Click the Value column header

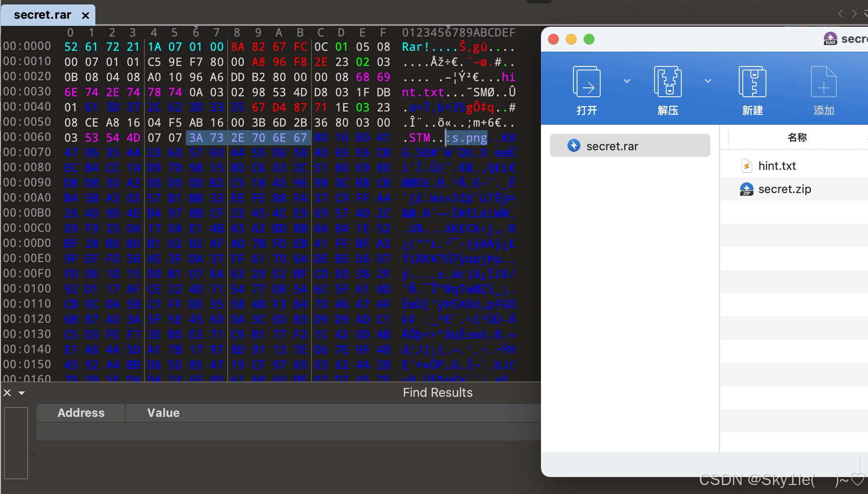click(x=163, y=413)
